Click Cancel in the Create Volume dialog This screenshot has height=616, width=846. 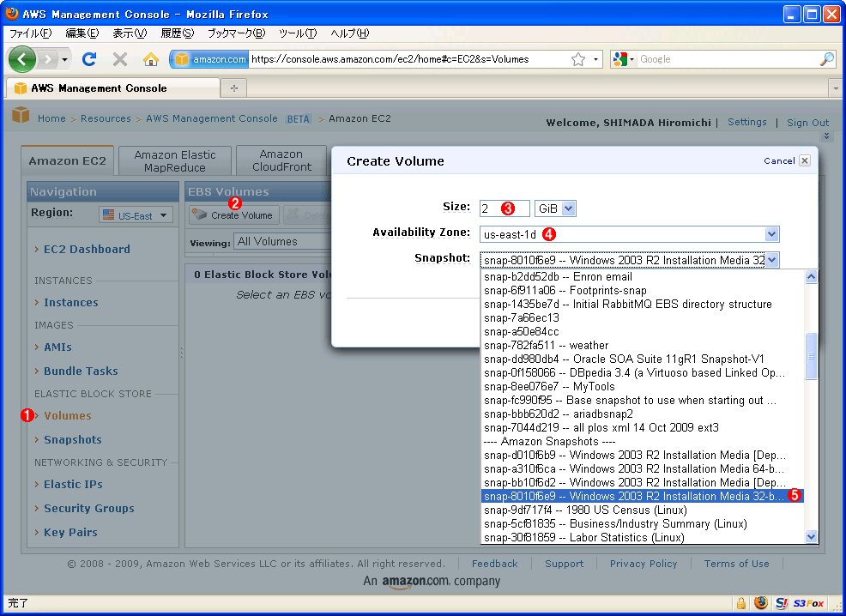pos(779,160)
